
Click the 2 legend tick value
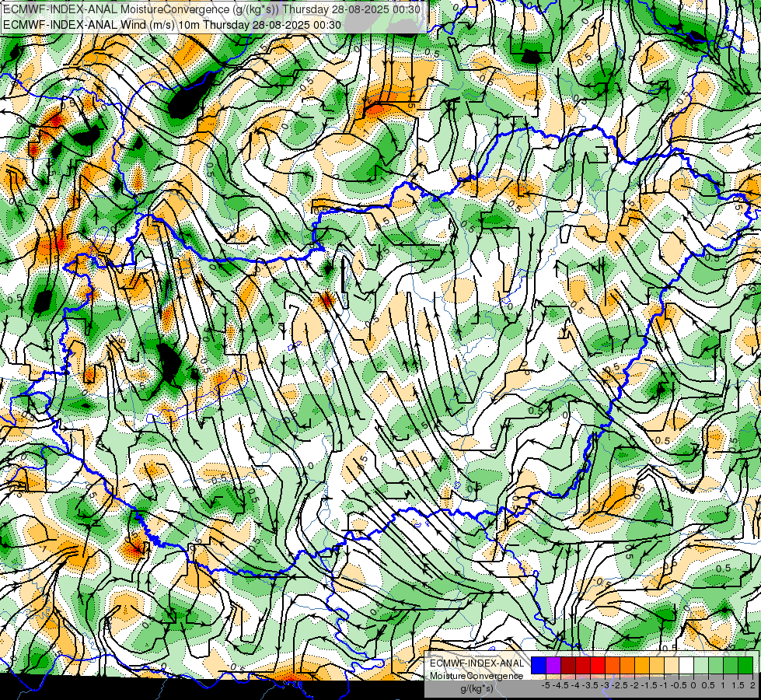point(752,685)
